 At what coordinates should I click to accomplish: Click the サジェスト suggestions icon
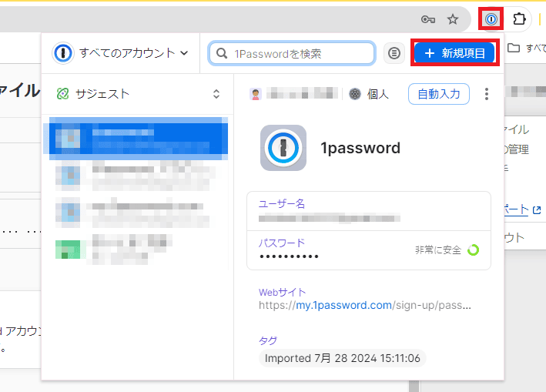coord(62,94)
